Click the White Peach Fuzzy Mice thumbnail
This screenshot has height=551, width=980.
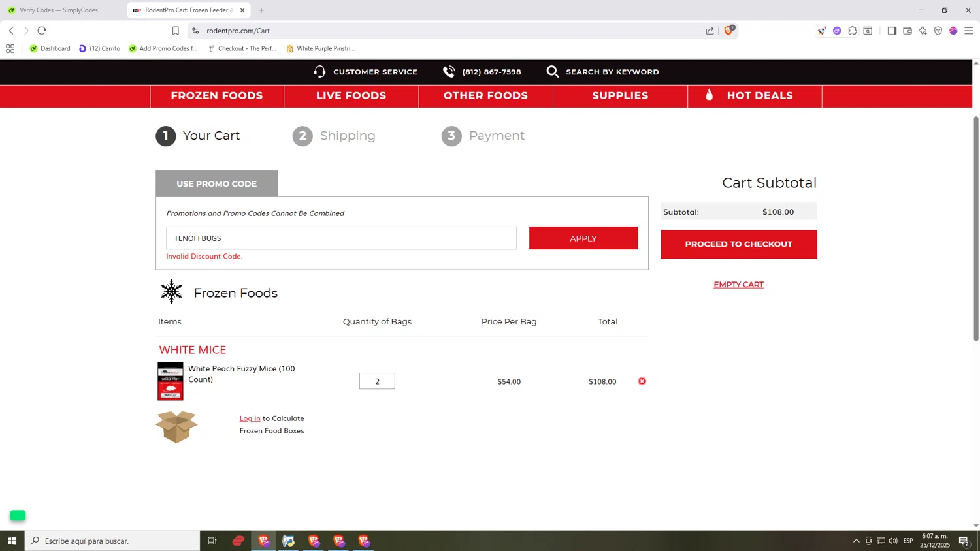171,381
